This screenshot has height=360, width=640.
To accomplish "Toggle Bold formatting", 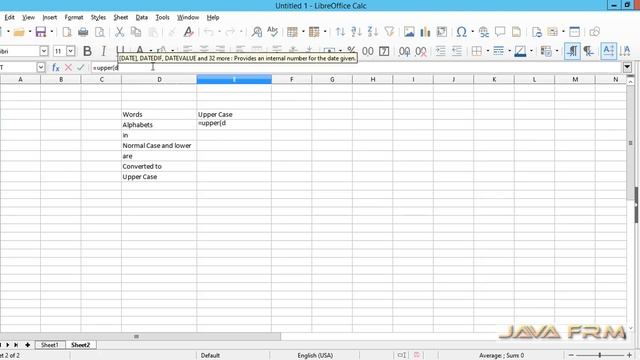I will [x=87, y=51].
